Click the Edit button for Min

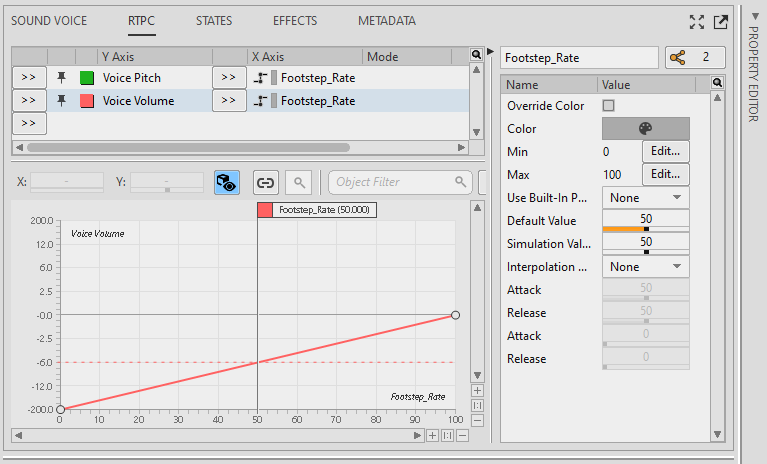[666, 152]
